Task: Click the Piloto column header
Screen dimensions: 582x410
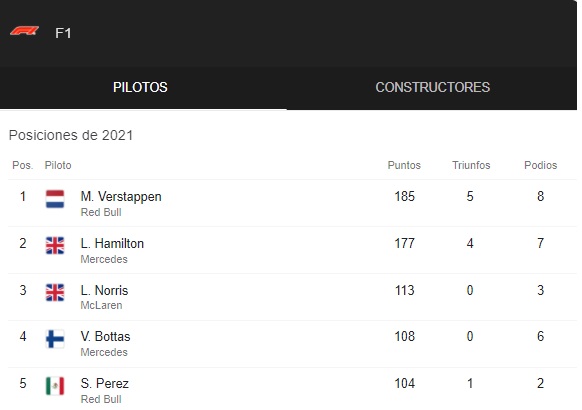Action: [58, 165]
